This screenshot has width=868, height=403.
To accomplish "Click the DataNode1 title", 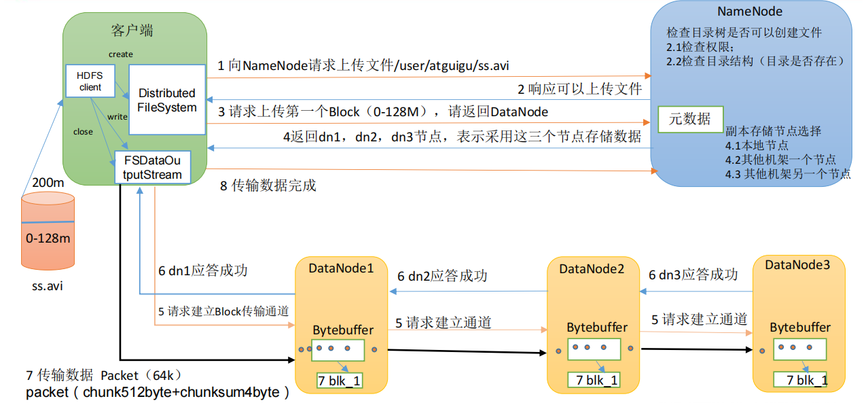I will click(341, 268).
